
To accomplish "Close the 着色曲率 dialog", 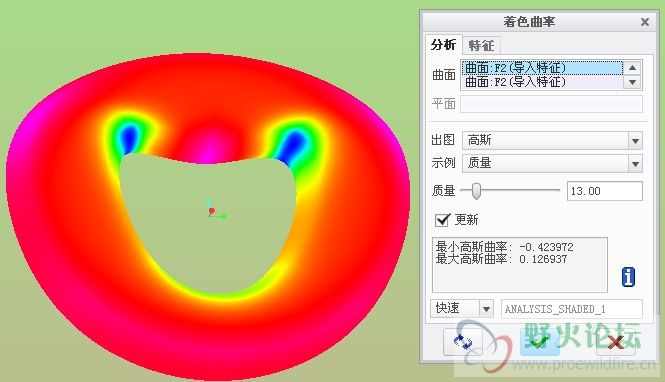I will click(x=645, y=22).
